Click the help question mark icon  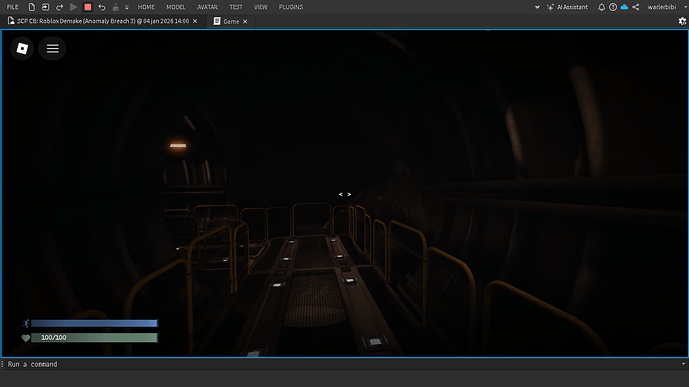(613, 7)
